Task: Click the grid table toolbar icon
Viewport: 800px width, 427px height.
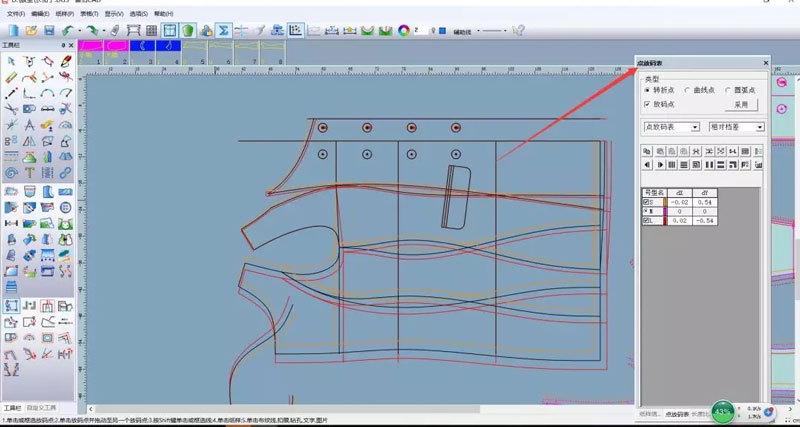Action: (x=151, y=31)
